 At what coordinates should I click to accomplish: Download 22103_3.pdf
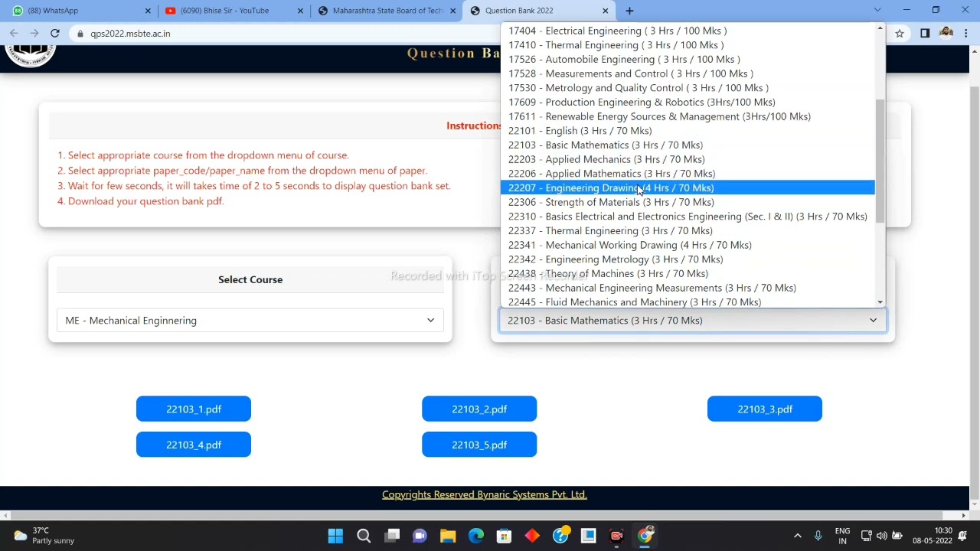tap(765, 409)
